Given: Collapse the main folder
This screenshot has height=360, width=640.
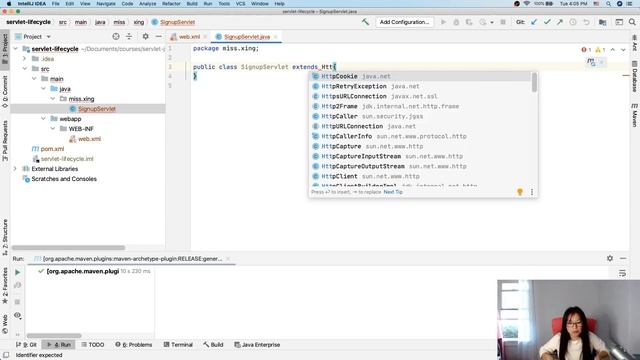Looking at the screenshot, I should click(34, 79).
